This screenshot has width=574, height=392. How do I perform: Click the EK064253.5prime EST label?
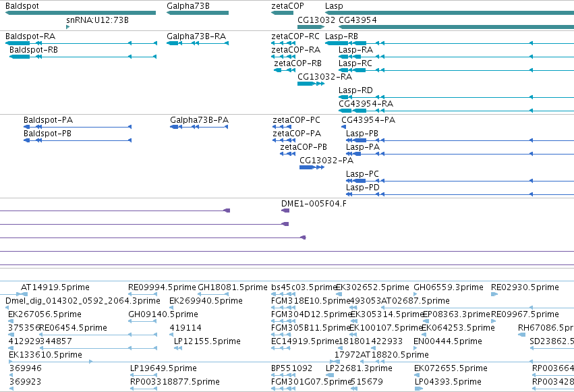click(458, 328)
